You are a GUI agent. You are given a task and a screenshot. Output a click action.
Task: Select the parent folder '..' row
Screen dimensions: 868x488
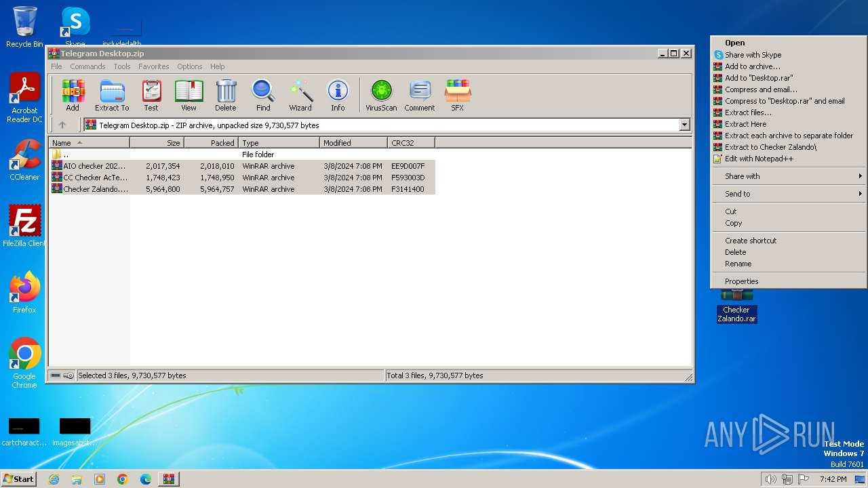point(242,155)
